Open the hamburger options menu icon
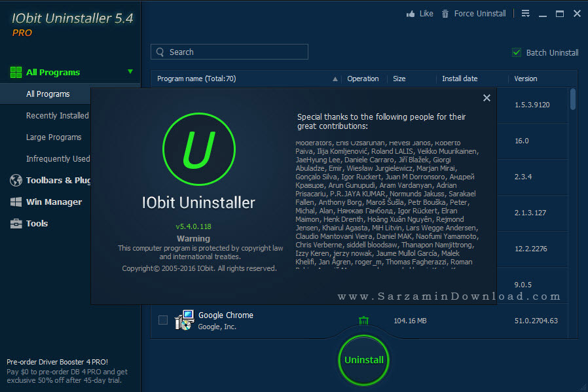The image size is (588, 392). 525,14
